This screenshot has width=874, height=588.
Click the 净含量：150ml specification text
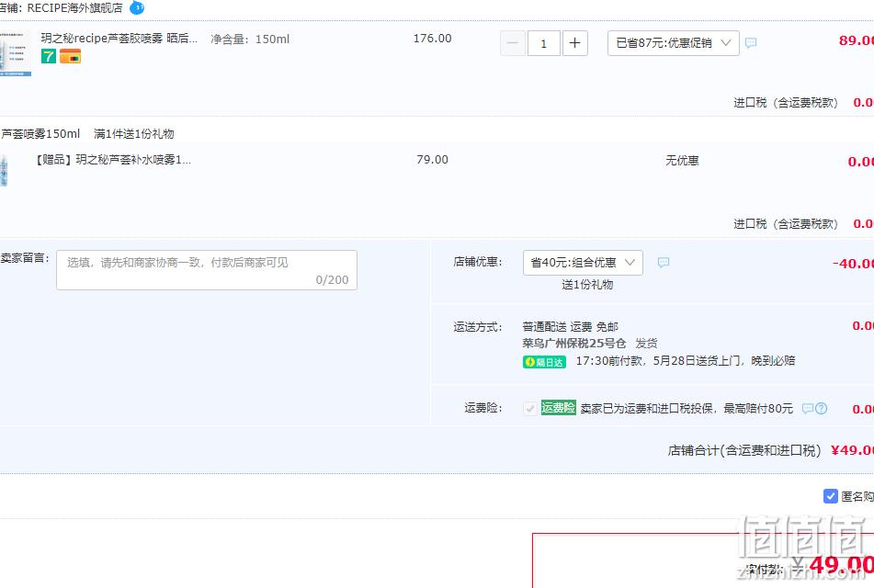[250, 39]
